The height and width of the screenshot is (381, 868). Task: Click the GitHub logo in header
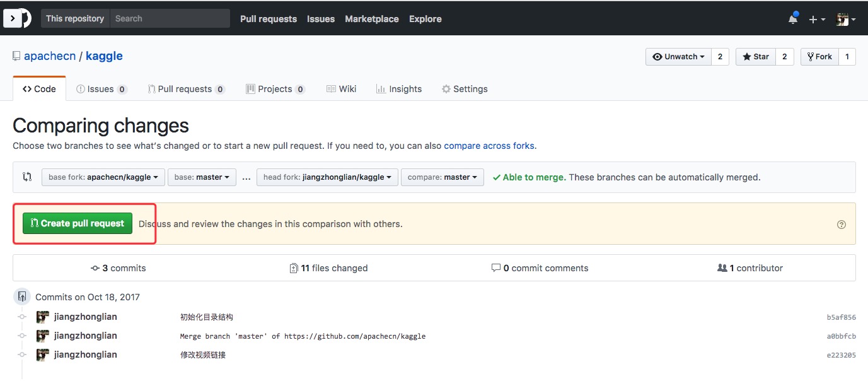tap(18, 18)
